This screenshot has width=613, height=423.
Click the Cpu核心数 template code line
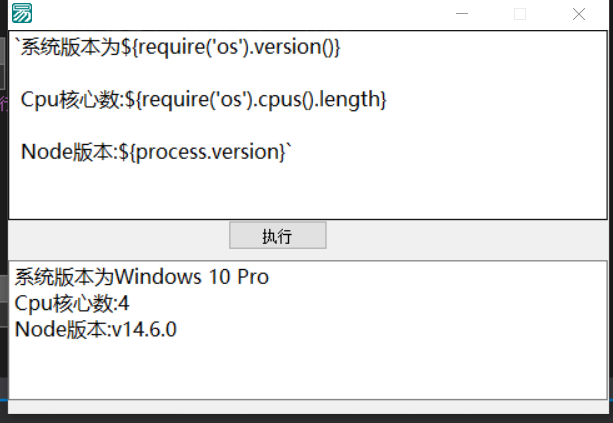coord(203,99)
